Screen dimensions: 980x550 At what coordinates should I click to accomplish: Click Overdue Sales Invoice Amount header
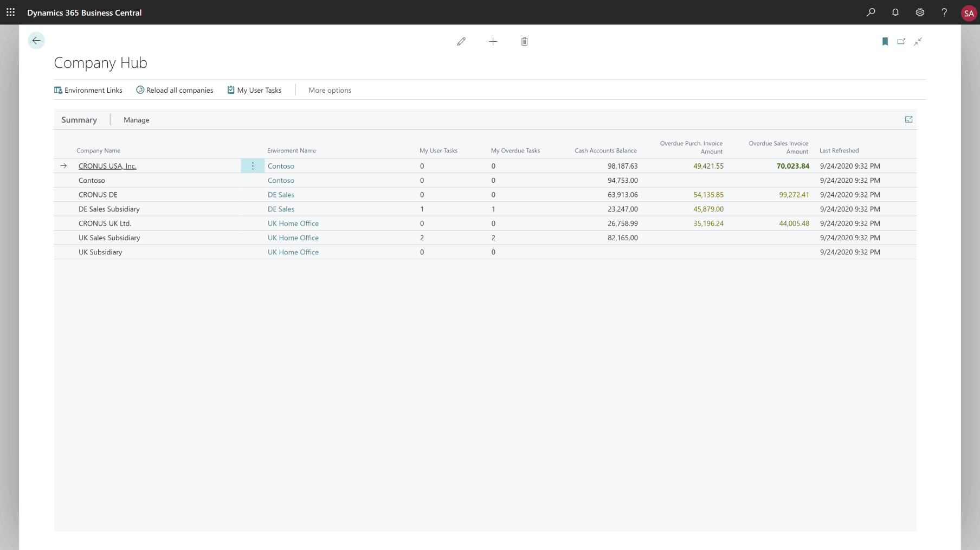tap(778, 147)
